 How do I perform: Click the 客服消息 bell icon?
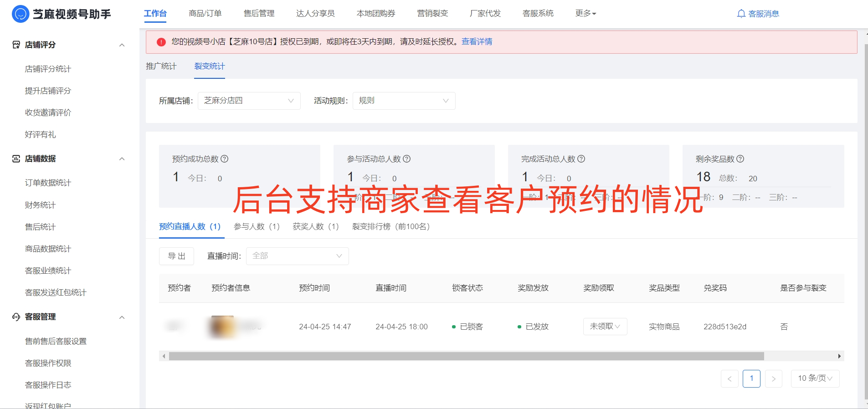[x=741, y=14]
